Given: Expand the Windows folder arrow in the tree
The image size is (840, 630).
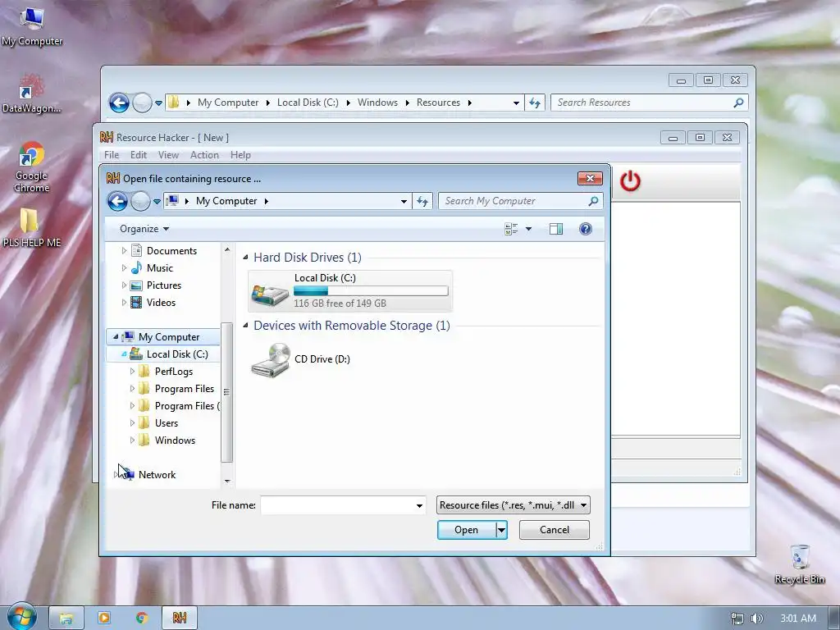Looking at the screenshot, I should point(132,441).
